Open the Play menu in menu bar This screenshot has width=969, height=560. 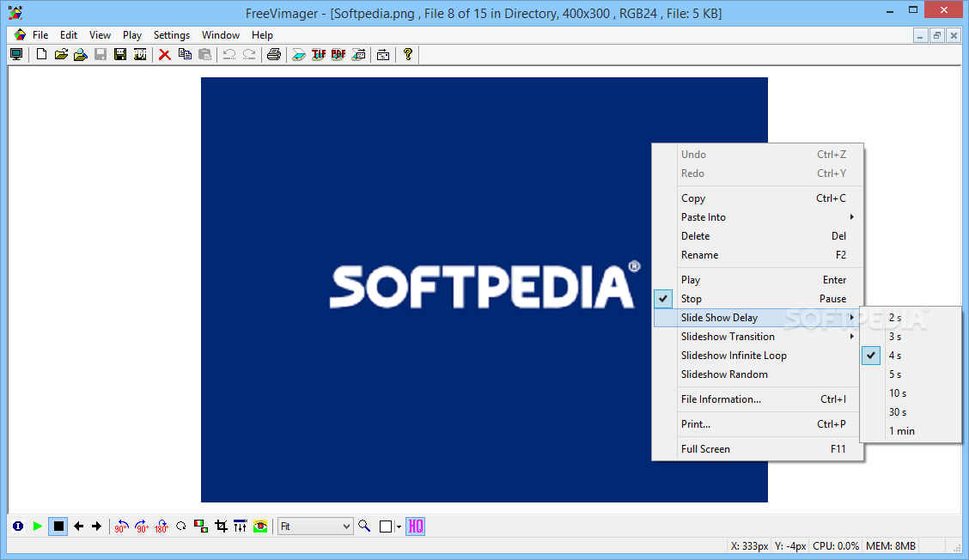(x=131, y=35)
